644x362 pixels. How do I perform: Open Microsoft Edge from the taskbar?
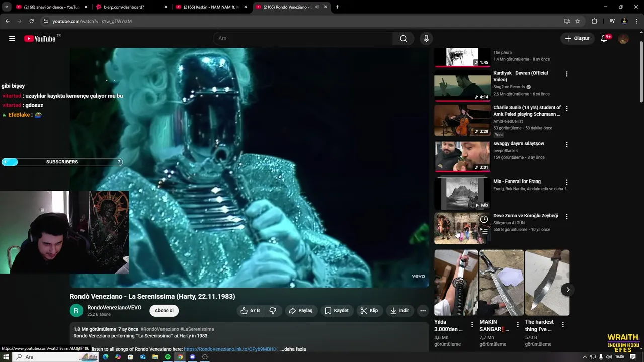(x=106, y=357)
